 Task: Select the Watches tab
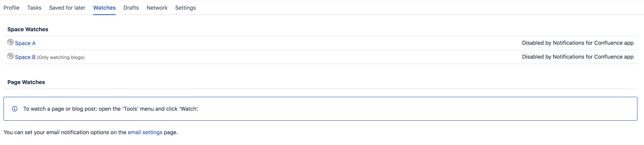pos(104,8)
